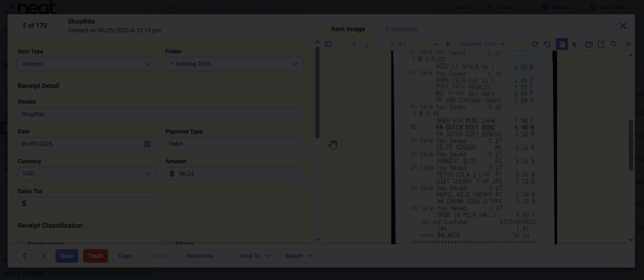Screen dimensions: 644x280
Task: Click Import in the top bar
Action: click(x=456, y=7)
